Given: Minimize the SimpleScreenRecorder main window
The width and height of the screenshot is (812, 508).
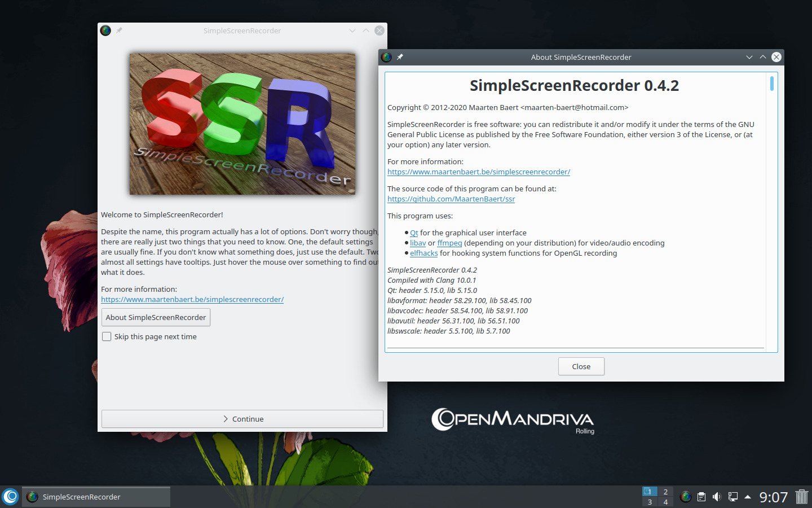Looking at the screenshot, I should click(x=352, y=30).
